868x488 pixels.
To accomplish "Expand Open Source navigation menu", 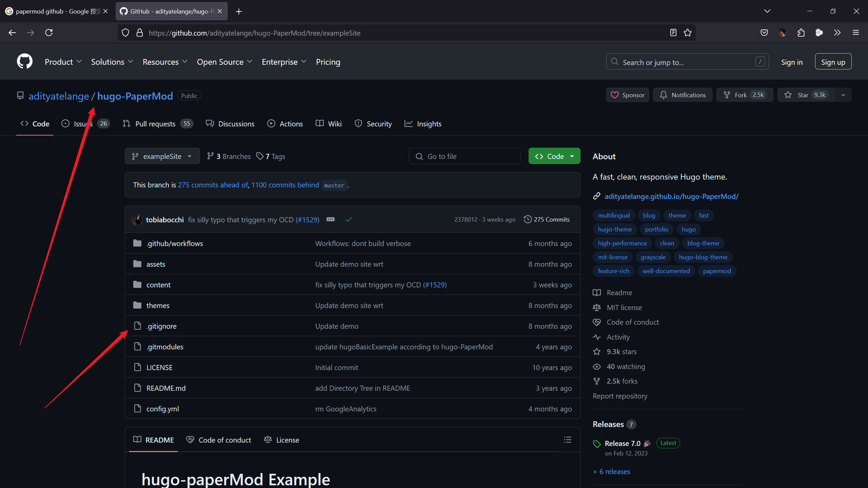I will [x=224, y=62].
